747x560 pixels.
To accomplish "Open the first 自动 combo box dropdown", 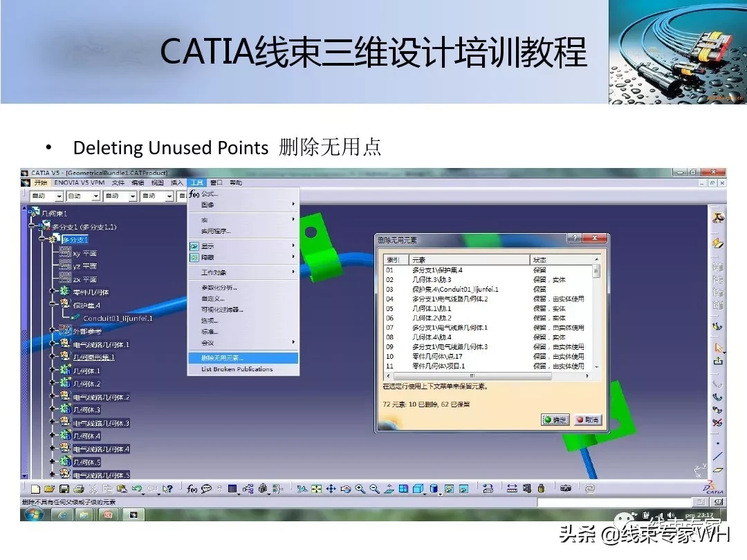I will pyautogui.click(x=59, y=196).
